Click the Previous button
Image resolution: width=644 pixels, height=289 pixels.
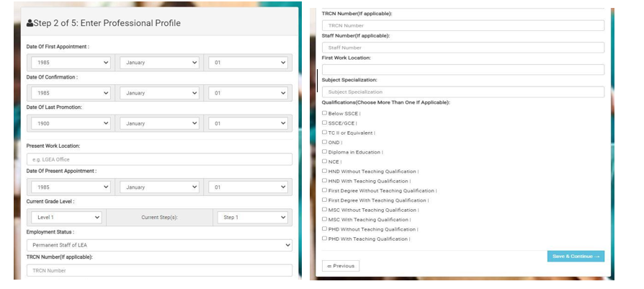point(341,266)
